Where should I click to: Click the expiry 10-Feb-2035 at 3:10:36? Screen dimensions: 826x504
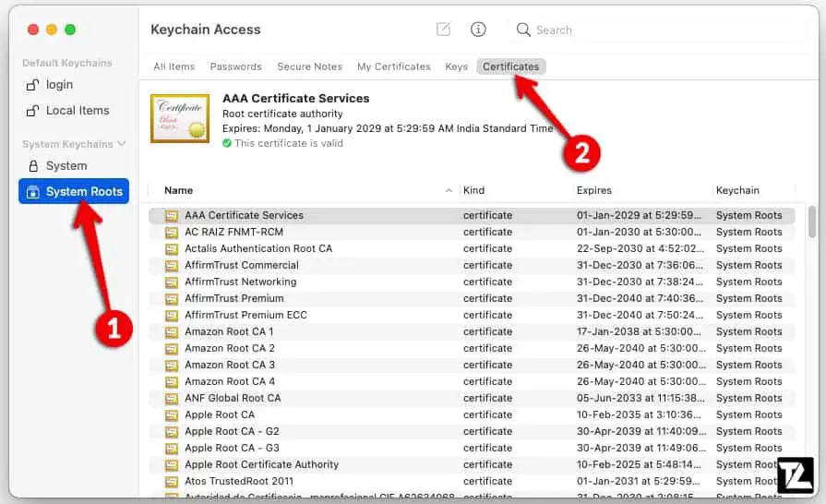coord(639,415)
